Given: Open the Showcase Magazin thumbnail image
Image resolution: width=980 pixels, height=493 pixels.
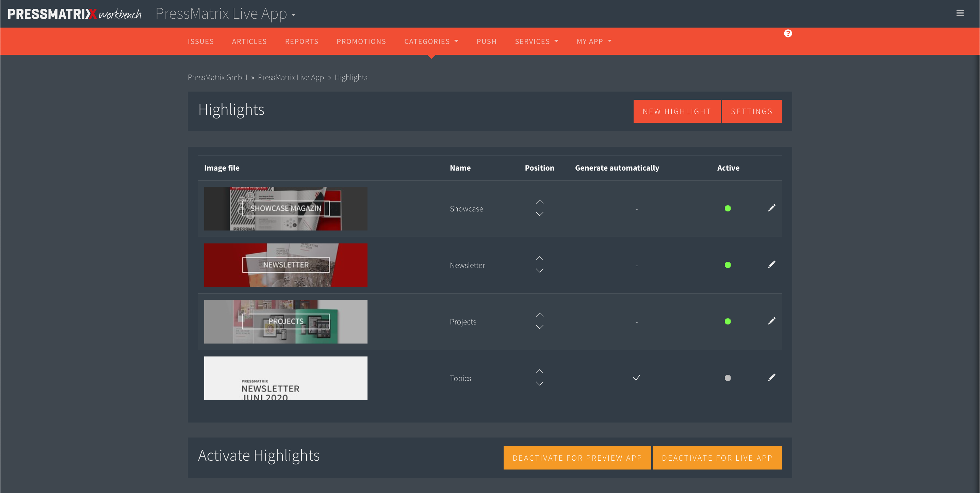Looking at the screenshot, I should coord(286,208).
